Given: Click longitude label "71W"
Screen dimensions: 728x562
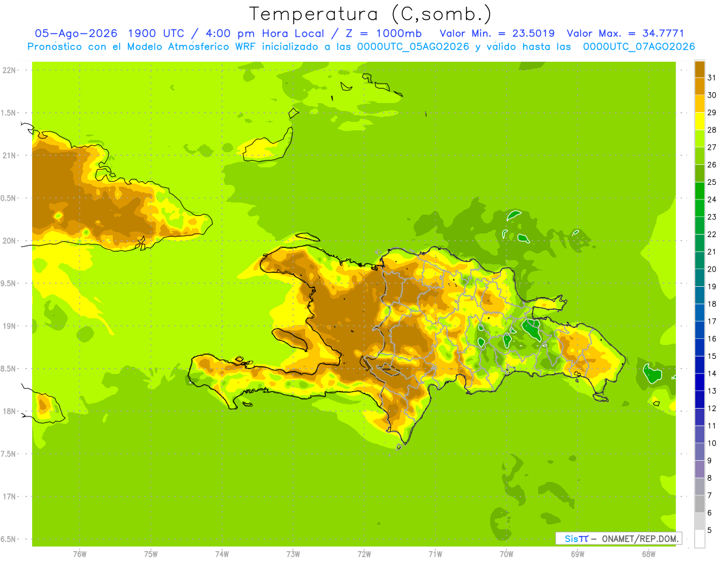Looking at the screenshot, I should [x=435, y=554].
